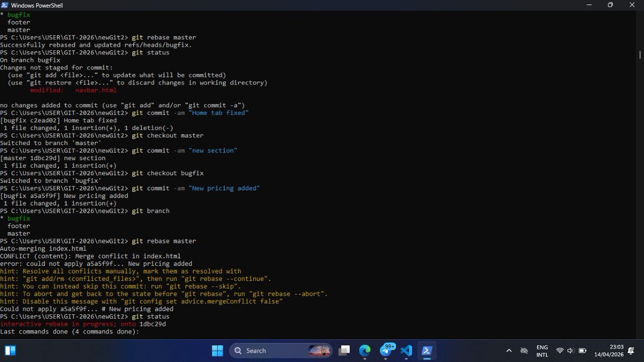Open the ENG INTL language switcher

pyautogui.click(x=542, y=350)
